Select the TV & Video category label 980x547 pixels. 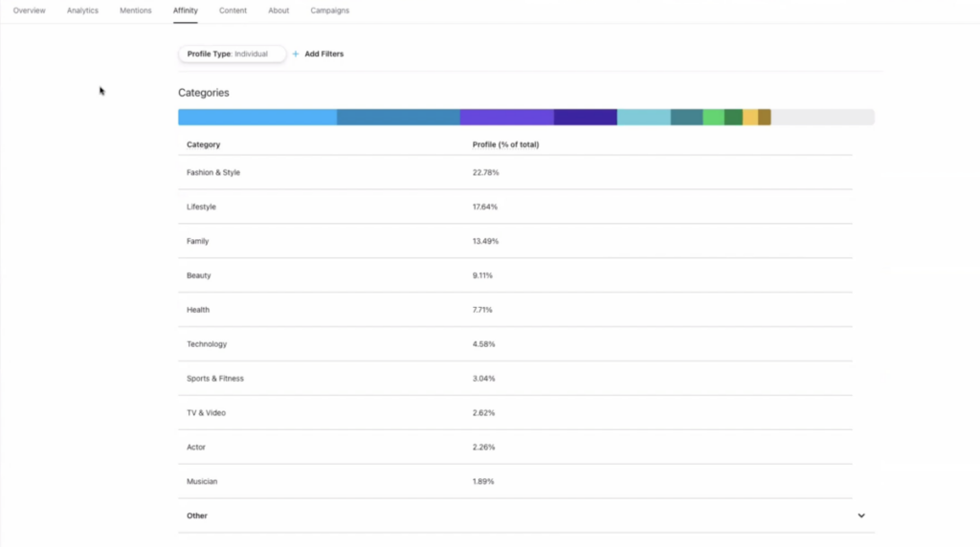[x=207, y=413]
